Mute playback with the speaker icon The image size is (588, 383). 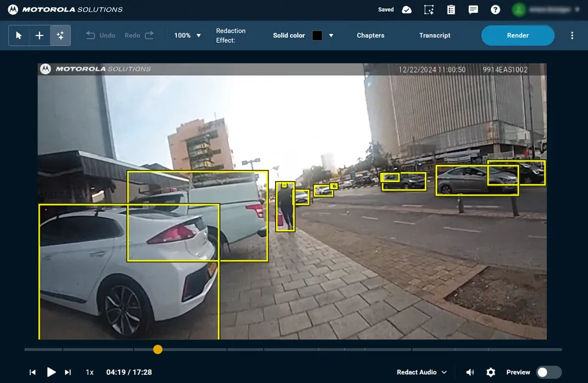point(470,372)
